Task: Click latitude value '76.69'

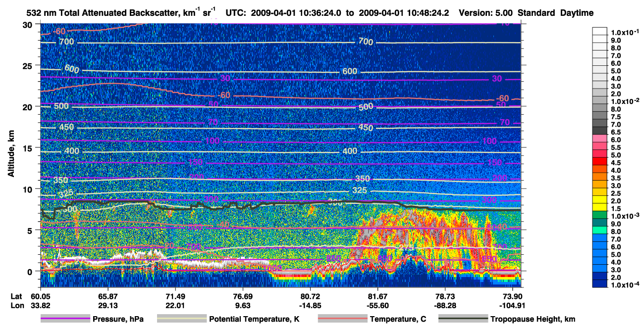Action: 242,296
